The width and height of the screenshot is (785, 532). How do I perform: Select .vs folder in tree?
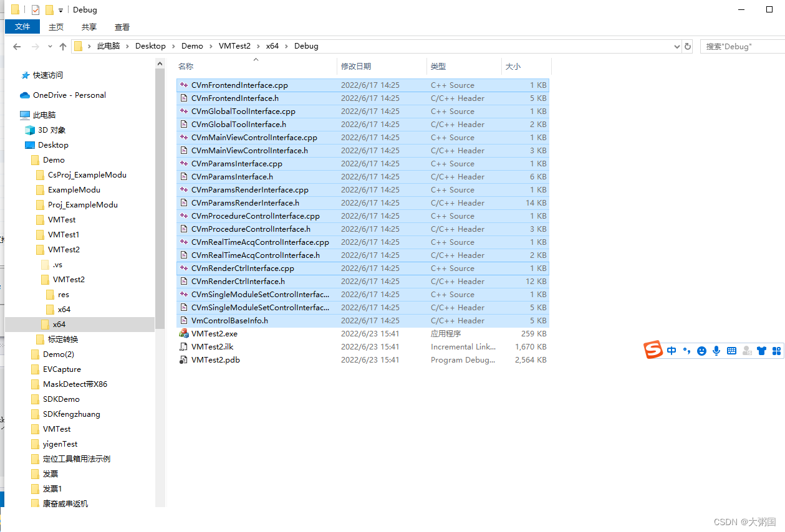(x=57, y=265)
